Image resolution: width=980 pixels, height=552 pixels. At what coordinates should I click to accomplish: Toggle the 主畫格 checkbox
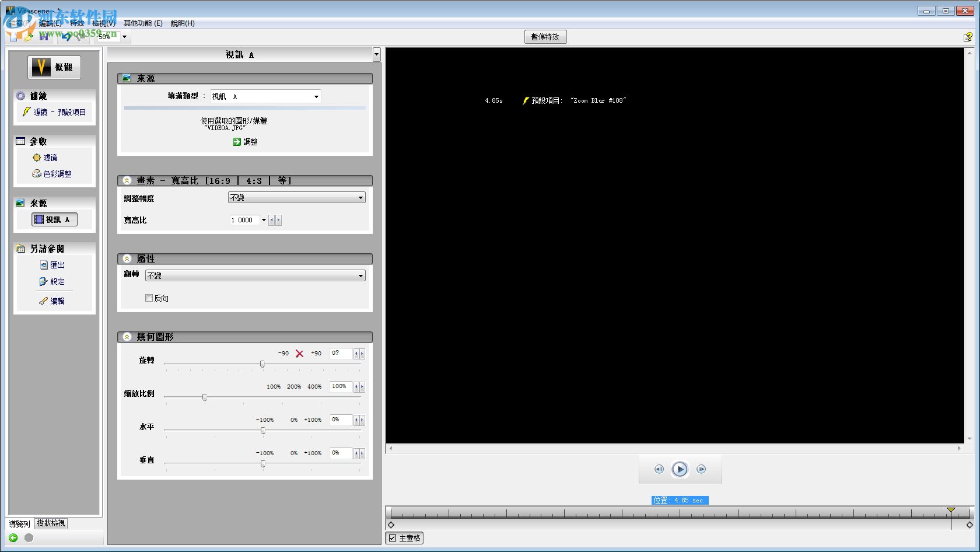(x=393, y=538)
